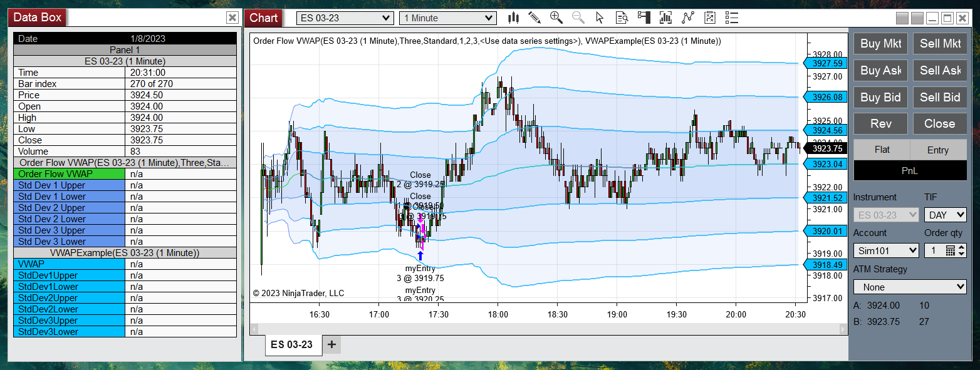Open the Strategies icon
Image resolution: width=980 pixels, height=370 pixels.
click(710, 18)
